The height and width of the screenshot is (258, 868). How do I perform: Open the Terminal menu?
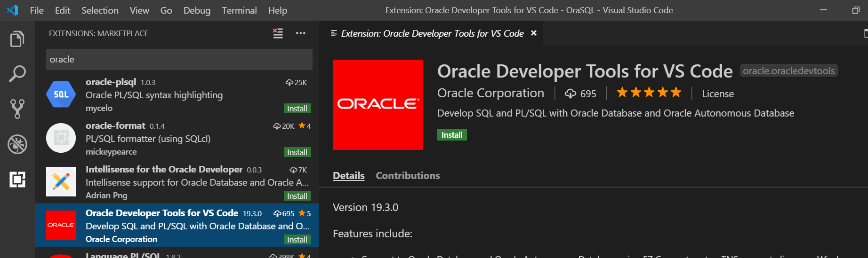click(239, 10)
